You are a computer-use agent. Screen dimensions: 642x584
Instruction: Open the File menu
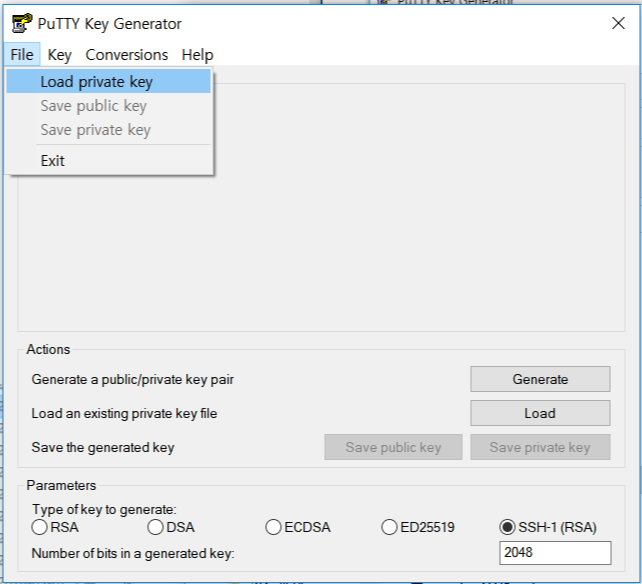[x=22, y=54]
